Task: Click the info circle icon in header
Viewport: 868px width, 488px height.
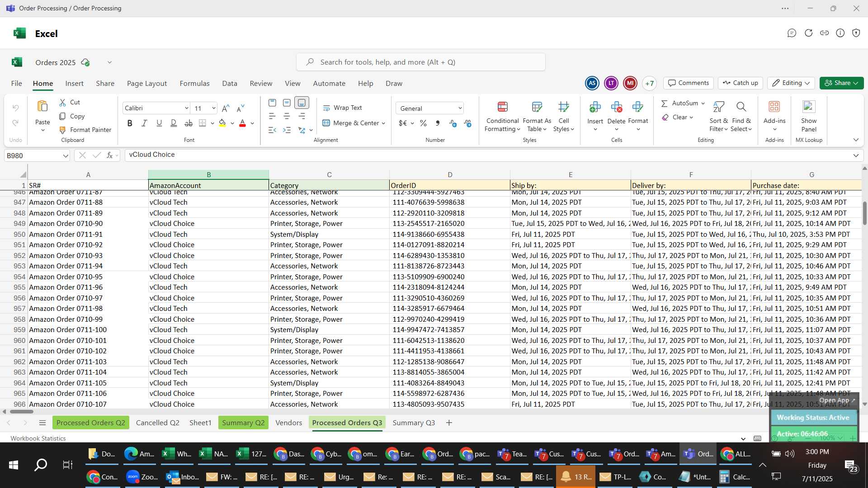Action: pos(840,33)
